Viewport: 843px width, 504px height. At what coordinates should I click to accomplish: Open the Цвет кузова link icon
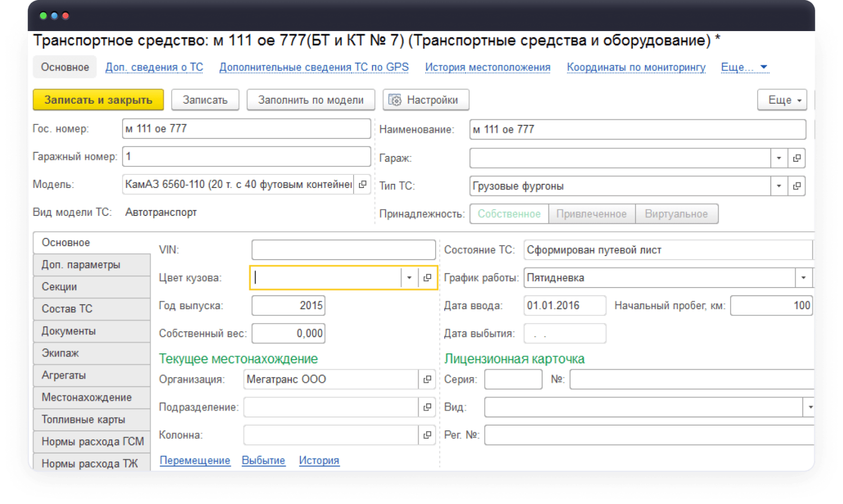[x=427, y=278]
